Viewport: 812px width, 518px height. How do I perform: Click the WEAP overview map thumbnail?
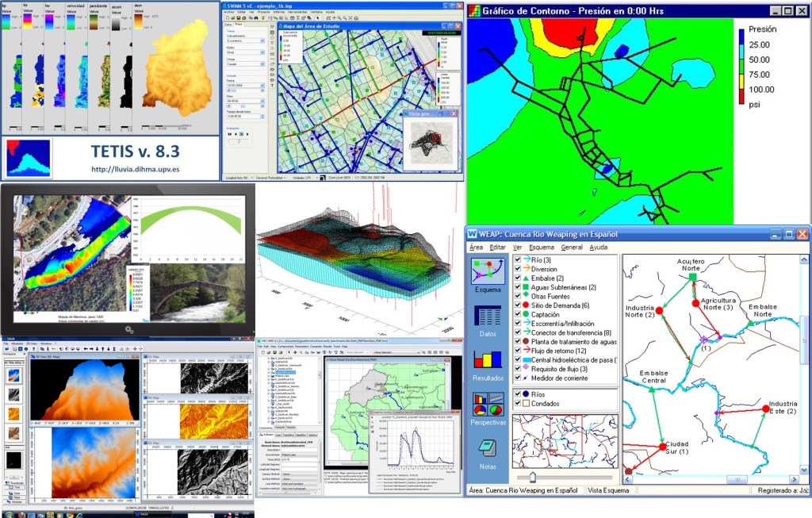(x=565, y=438)
